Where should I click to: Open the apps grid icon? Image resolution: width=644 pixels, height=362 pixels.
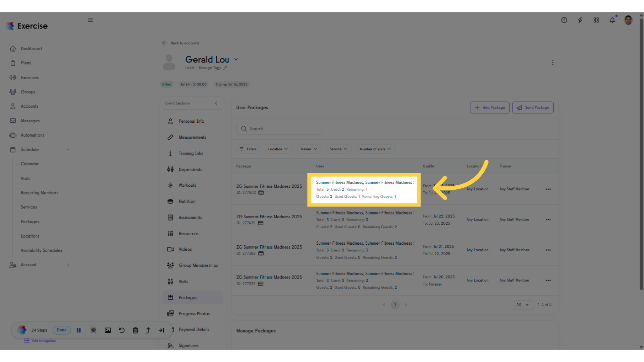point(596,20)
